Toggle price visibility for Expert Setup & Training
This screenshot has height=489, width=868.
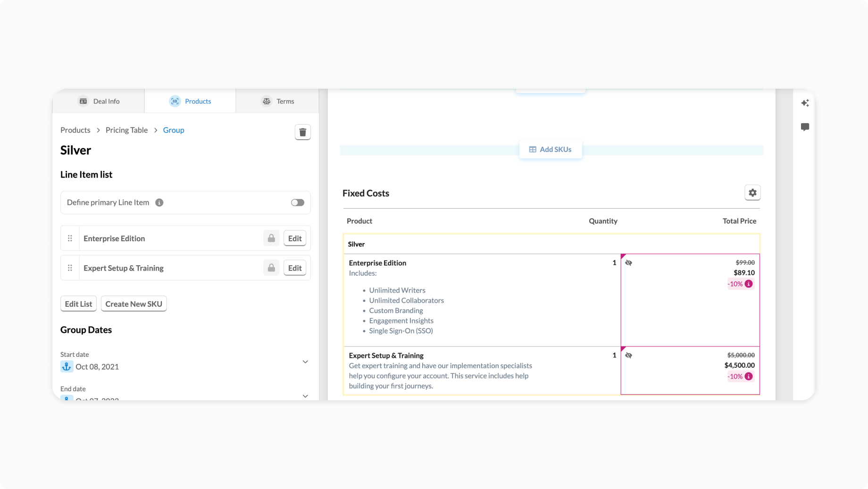coord(628,355)
